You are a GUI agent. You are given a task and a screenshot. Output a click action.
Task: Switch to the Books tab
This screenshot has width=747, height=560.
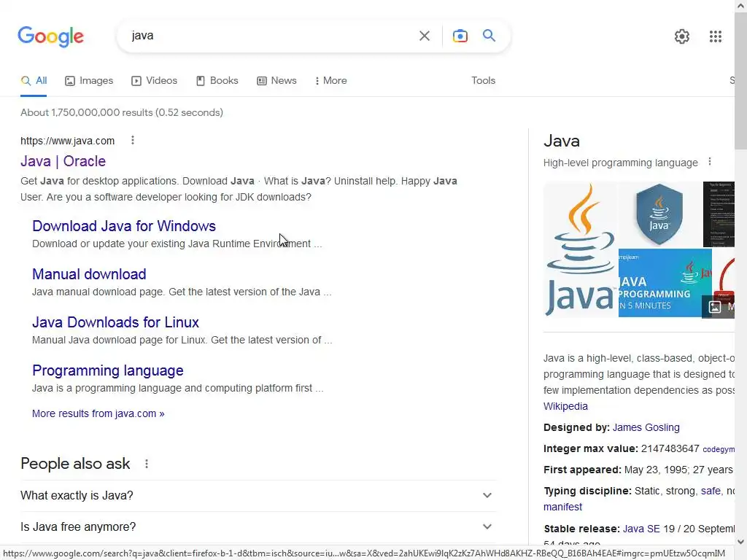click(217, 80)
